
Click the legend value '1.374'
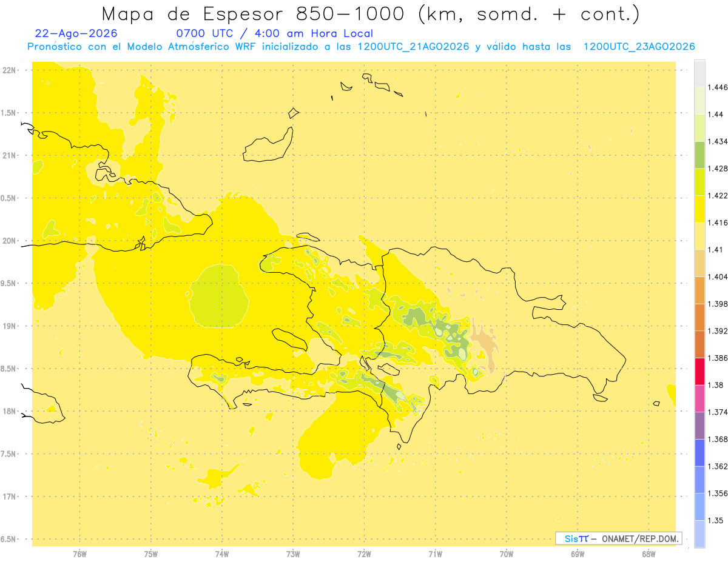point(718,412)
